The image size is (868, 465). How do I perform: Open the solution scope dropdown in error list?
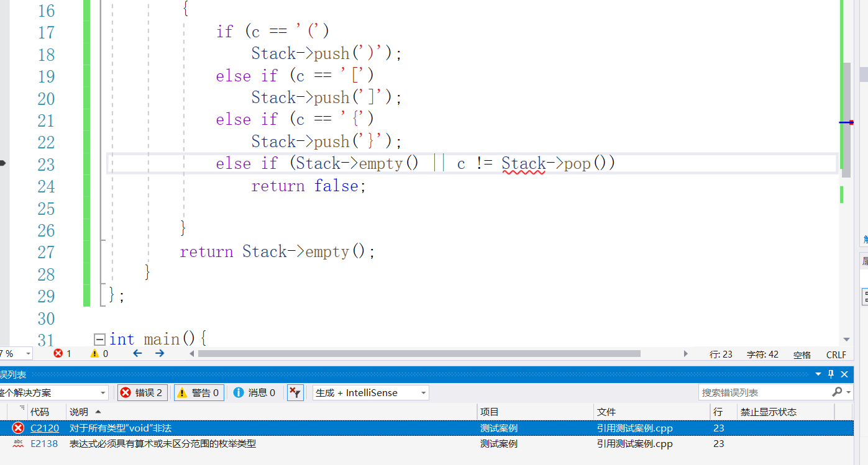(53, 392)
